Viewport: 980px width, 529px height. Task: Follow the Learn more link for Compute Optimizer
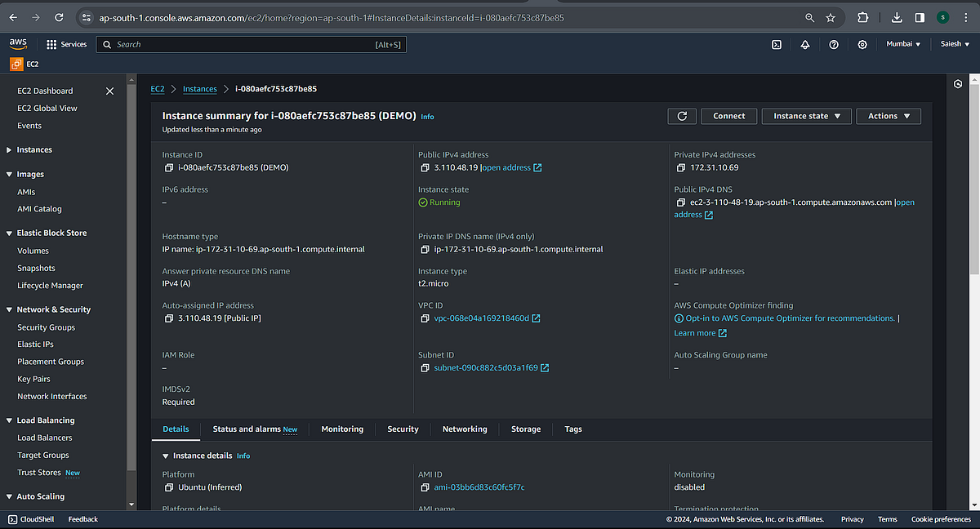tap(696, 332)
